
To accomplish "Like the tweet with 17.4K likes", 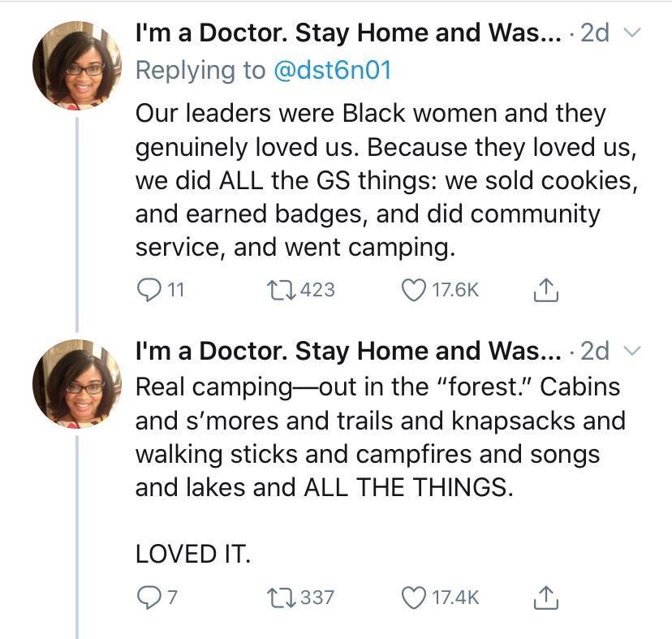I will tap(416, 598).
